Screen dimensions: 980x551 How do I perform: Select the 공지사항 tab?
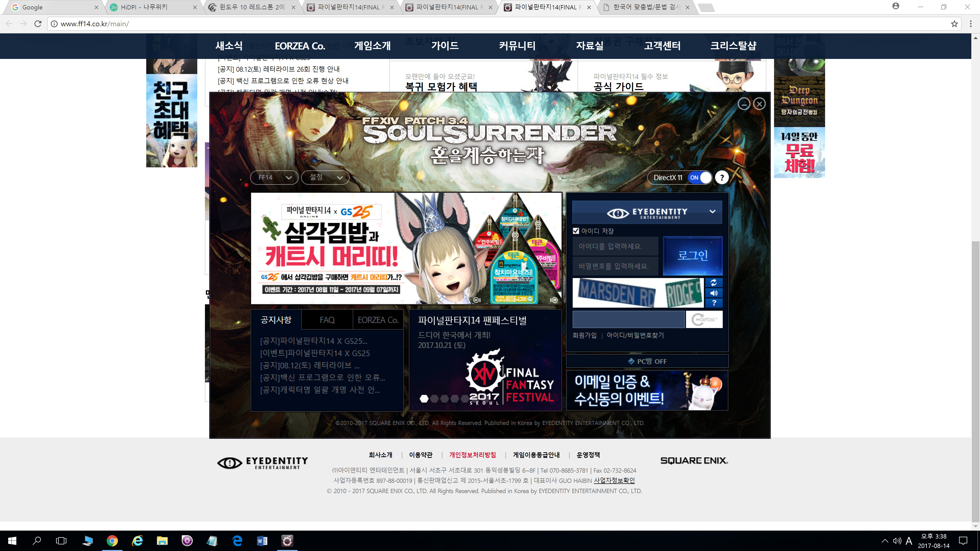pos(276,320)
